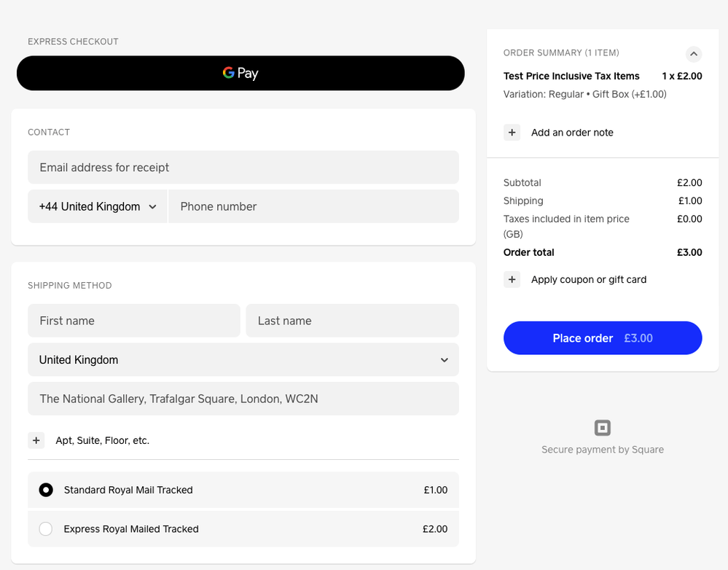Open the United Kingdom country dropdown
The image size is (728, 570).
pyautogui.click(x=243, y=359)
